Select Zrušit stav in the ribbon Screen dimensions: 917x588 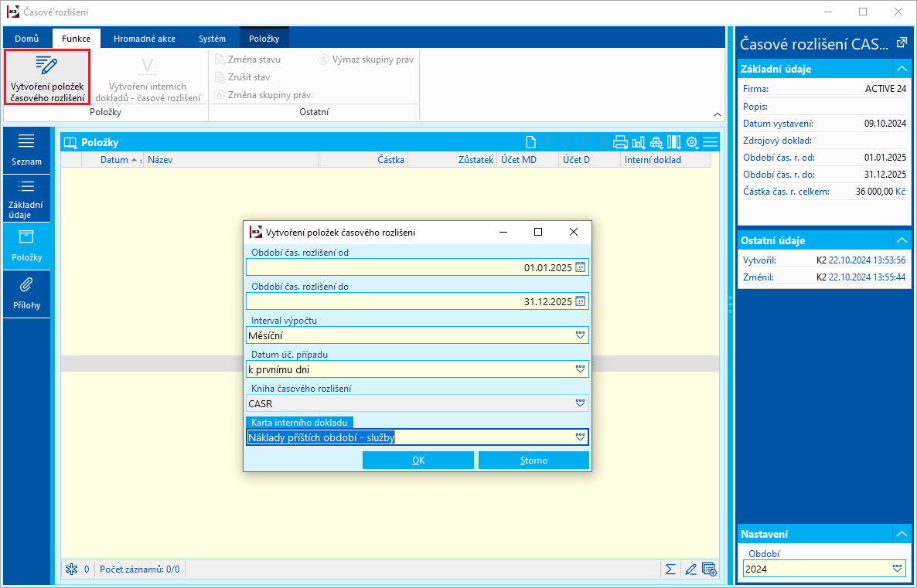click(x=242, y=77)
